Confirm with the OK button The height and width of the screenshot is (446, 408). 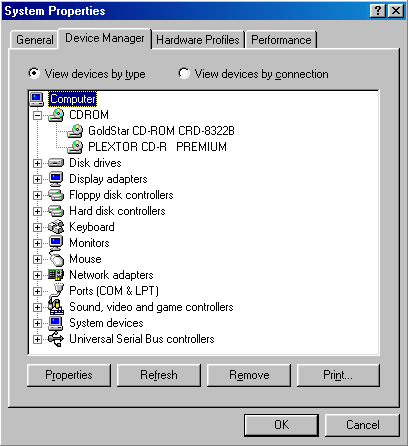[281, 425]
